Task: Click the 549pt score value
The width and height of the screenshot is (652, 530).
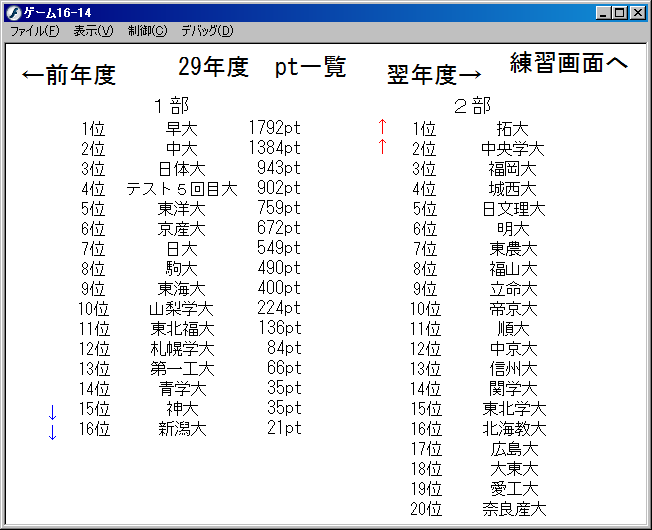Action: pos(279,247)
